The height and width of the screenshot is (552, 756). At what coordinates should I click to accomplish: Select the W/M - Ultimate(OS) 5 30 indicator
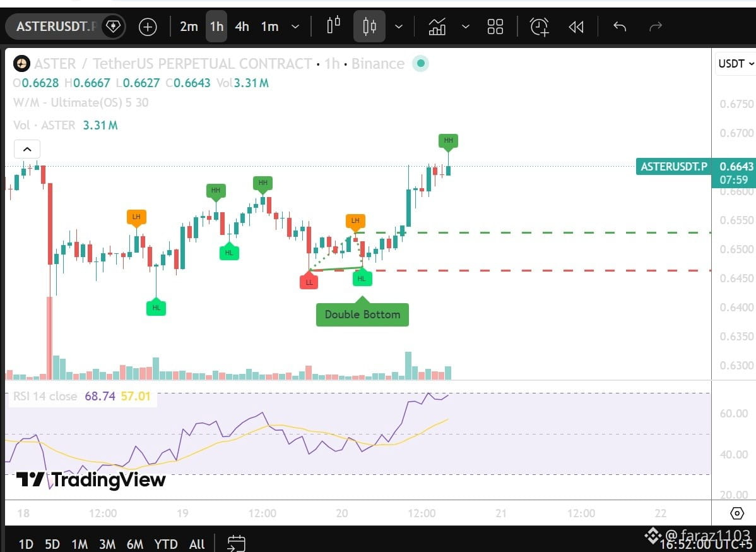click(x=81, y=102)
